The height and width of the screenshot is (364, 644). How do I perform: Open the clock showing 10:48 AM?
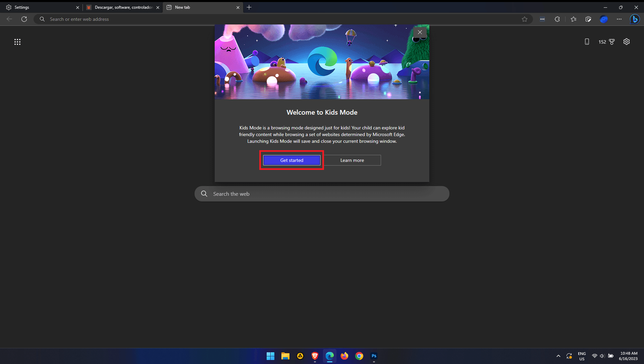point(629,356)
